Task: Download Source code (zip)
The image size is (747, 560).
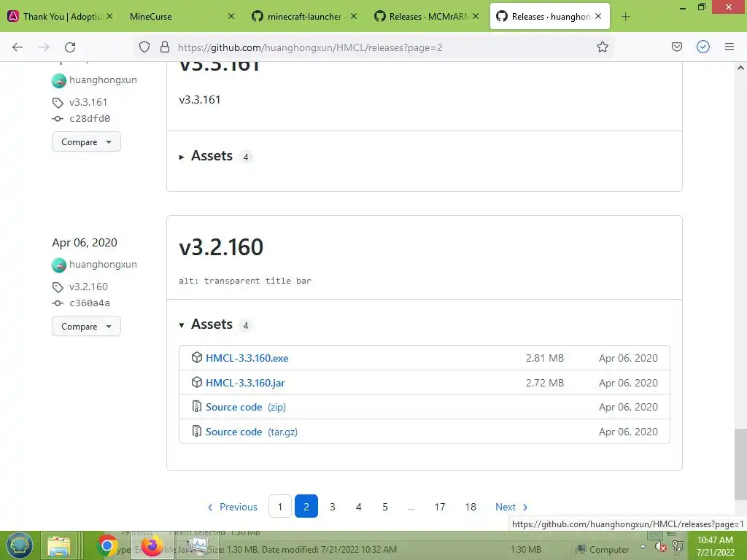Action: 246,407
